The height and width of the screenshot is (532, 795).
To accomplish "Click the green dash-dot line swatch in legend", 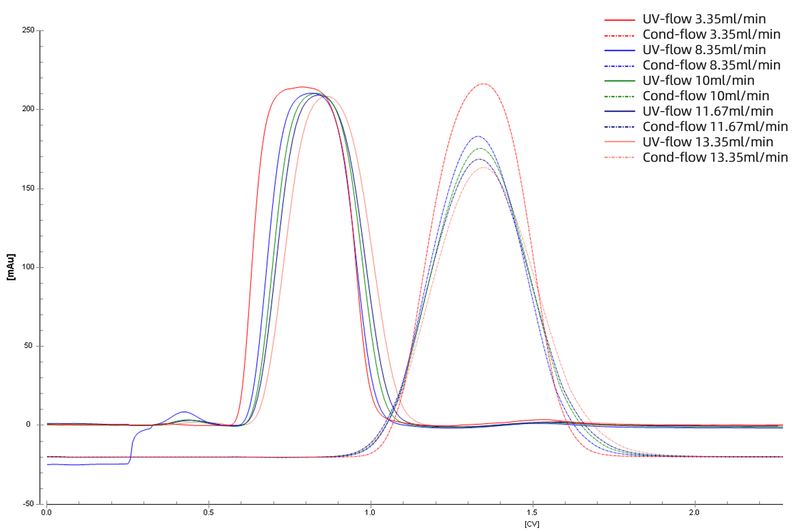I will tap(620, 96).
